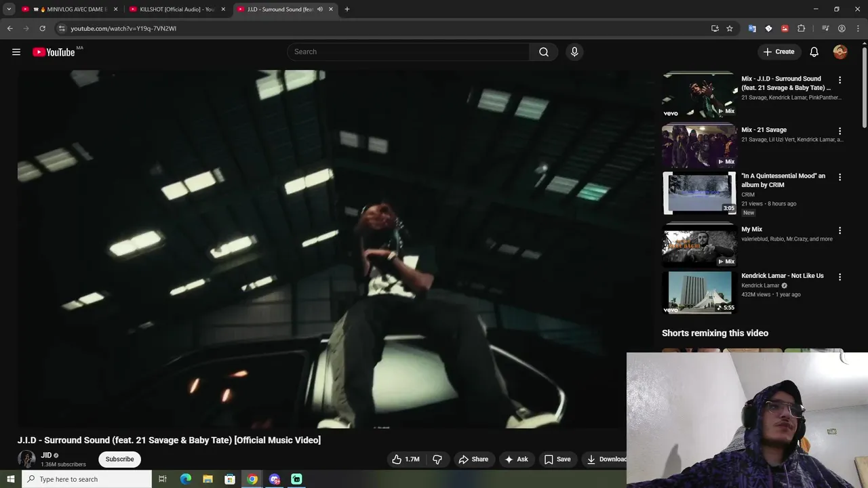Image resolution: width=868 pixels, height=488 pixels.
Task: Open Task View on the taskbar
Action: click(x=163, y=479)
